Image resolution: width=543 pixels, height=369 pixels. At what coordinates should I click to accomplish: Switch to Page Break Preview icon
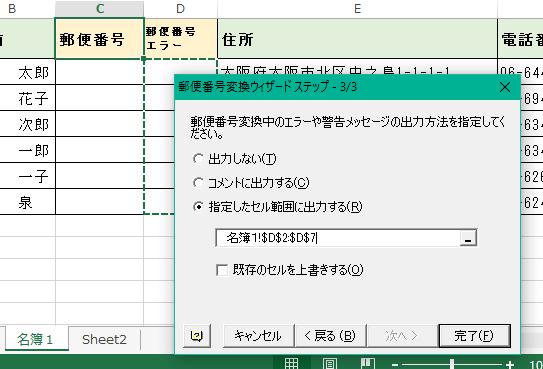(x=367, y=363)
